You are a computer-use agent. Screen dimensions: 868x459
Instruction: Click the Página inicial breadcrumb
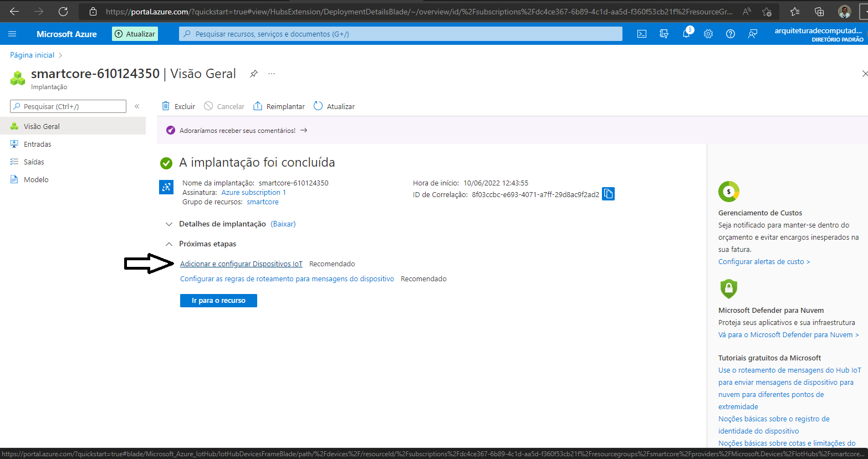click(x=32, y=55)
